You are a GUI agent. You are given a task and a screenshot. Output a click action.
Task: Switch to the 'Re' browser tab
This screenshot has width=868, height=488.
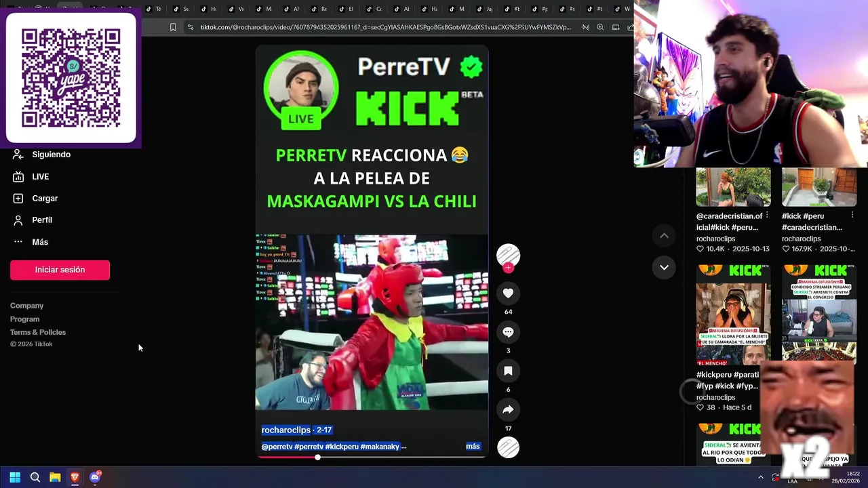[x=319, y=9]
